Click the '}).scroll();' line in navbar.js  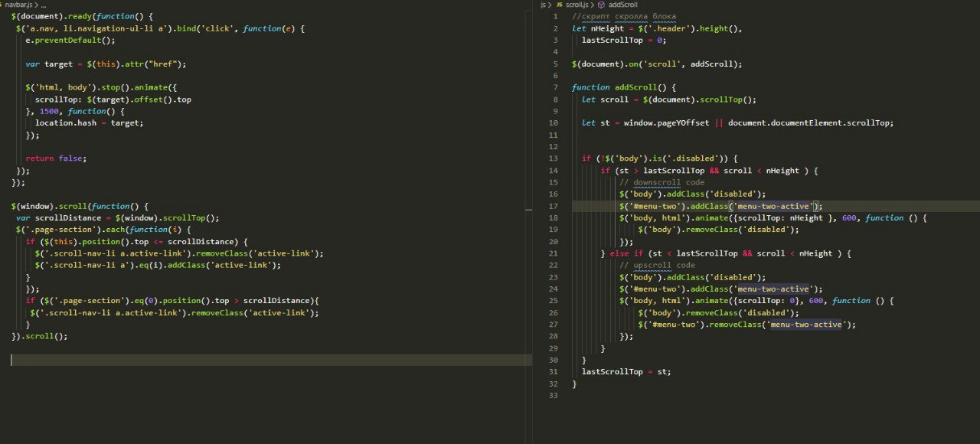tap(40, 336)
